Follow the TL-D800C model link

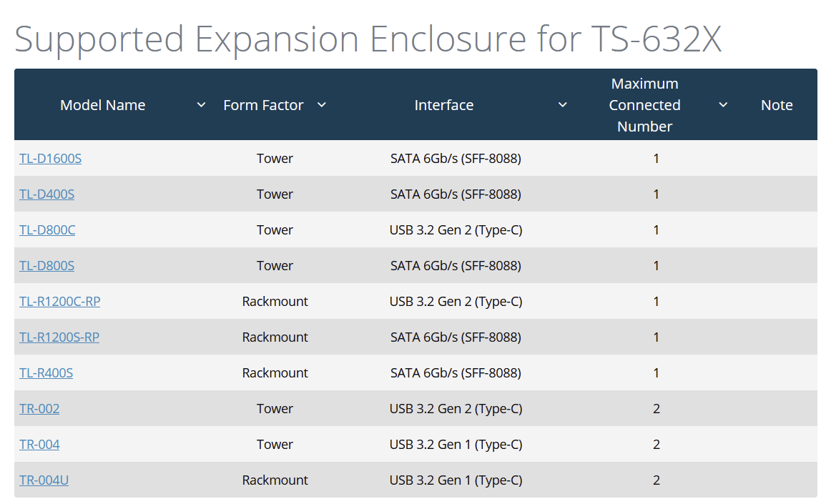(47, 230)
